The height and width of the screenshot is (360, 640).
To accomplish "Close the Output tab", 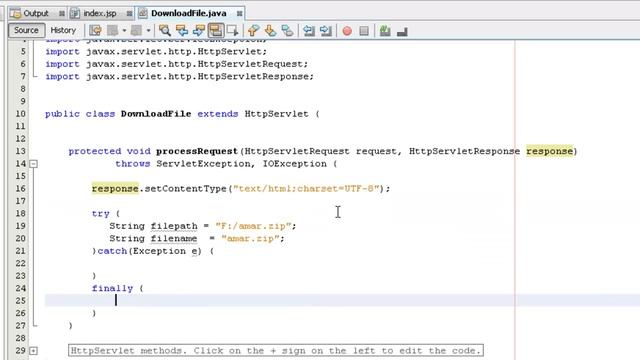I will [62, 14].
